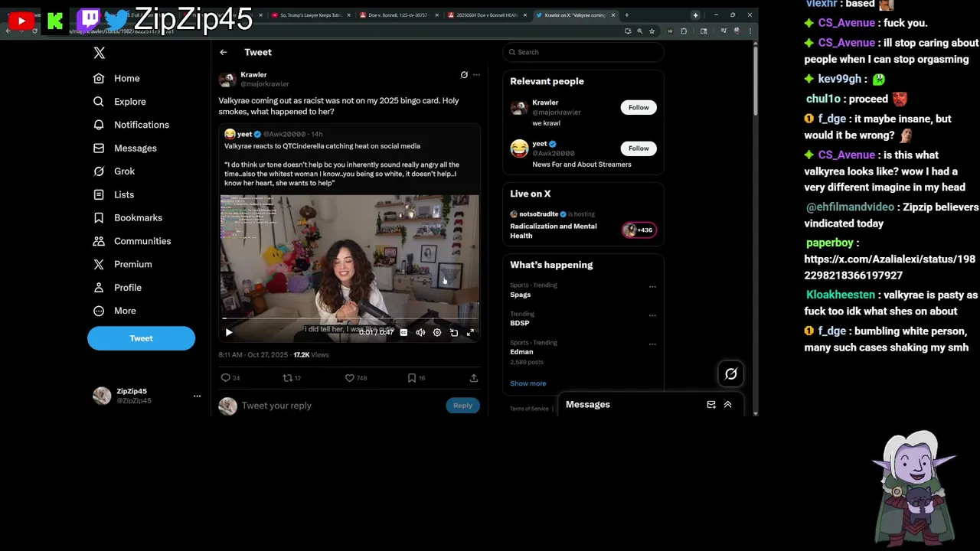This screenshot has height=551, width=980.
Task: Open Grok from the sidebar
Action: pos(114,171)
